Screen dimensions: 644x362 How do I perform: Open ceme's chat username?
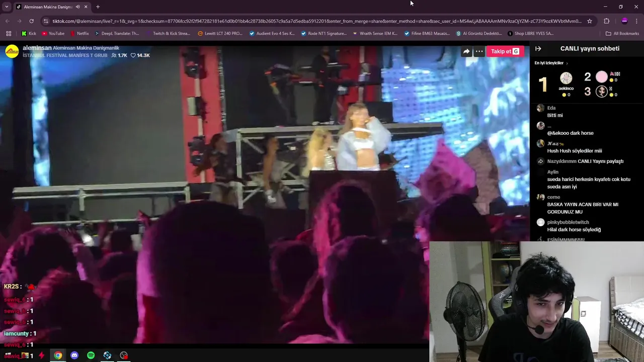[x=553, y=197]
